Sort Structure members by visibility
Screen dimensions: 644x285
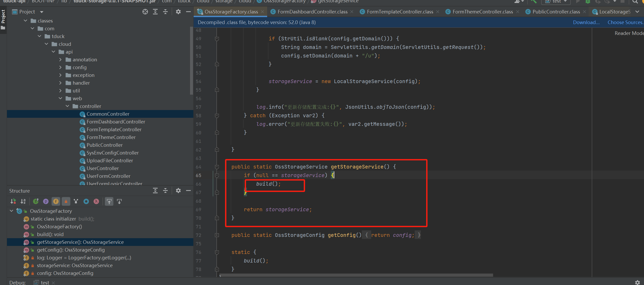[13, 201]
